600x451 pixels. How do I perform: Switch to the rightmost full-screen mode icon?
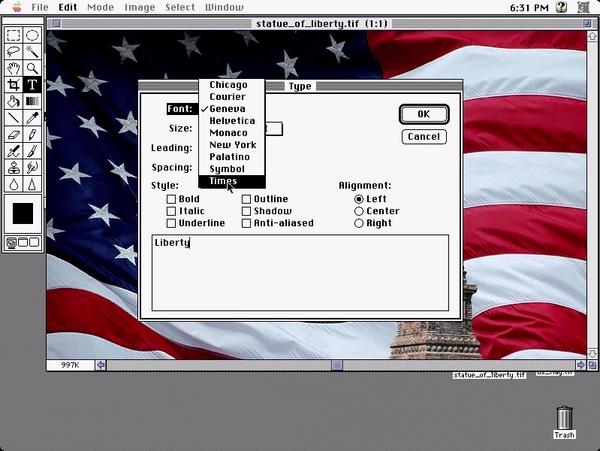pyautogui.click(x=34, y=243)
